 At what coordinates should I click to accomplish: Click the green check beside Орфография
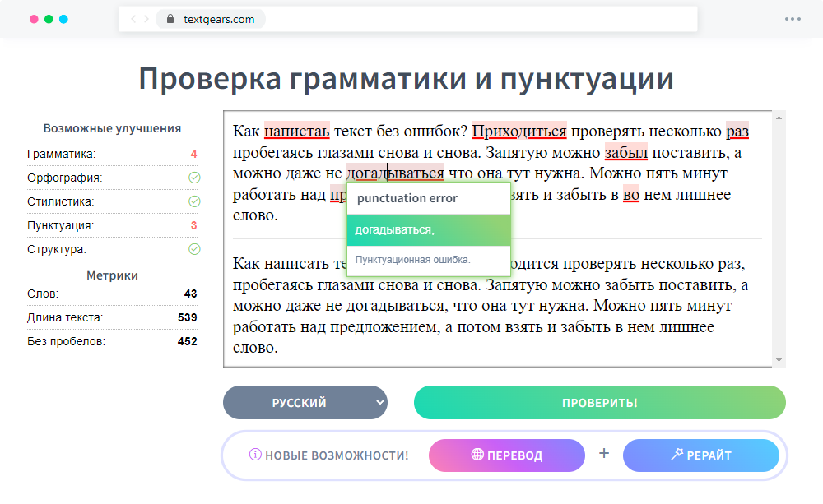196,177
